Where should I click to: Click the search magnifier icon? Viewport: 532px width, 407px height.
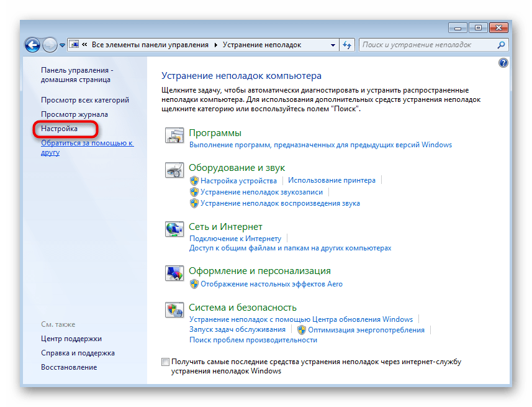pos(501,45)
